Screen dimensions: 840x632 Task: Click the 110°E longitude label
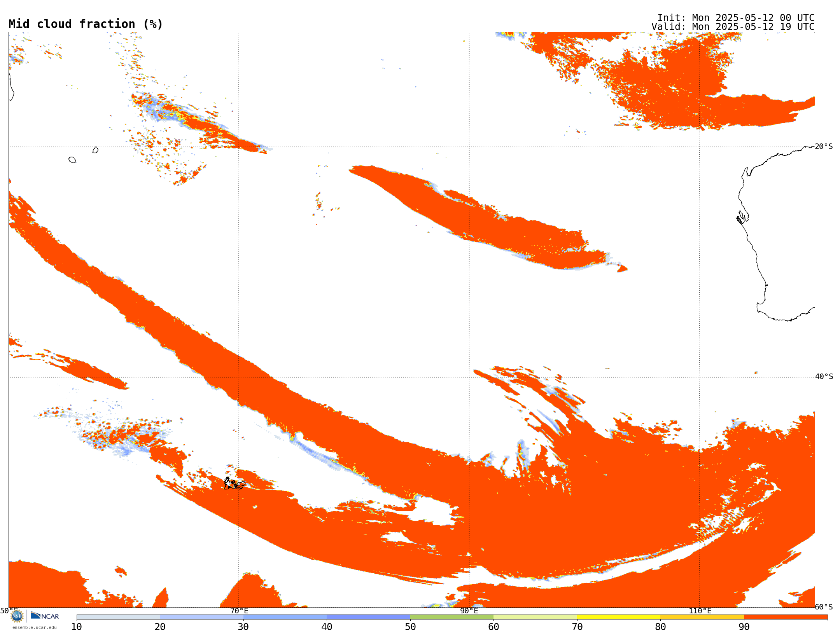tap(700, 611)
